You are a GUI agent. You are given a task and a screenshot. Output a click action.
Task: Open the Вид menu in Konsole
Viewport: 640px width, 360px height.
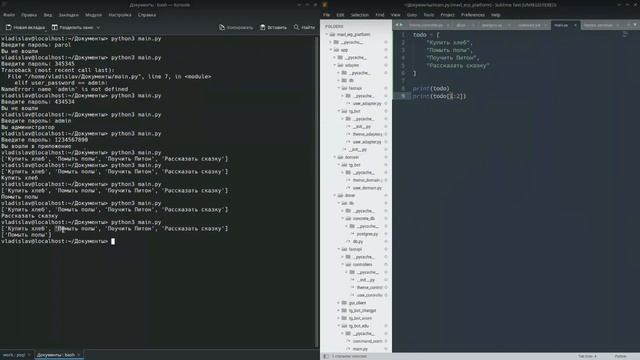point(48,15)
